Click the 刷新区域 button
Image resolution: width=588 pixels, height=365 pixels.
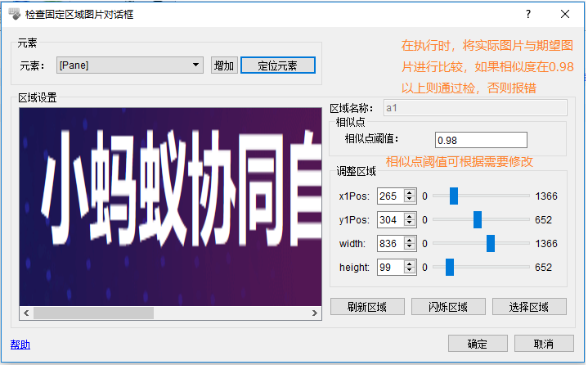pyautogui.click(x=367, y=307)
